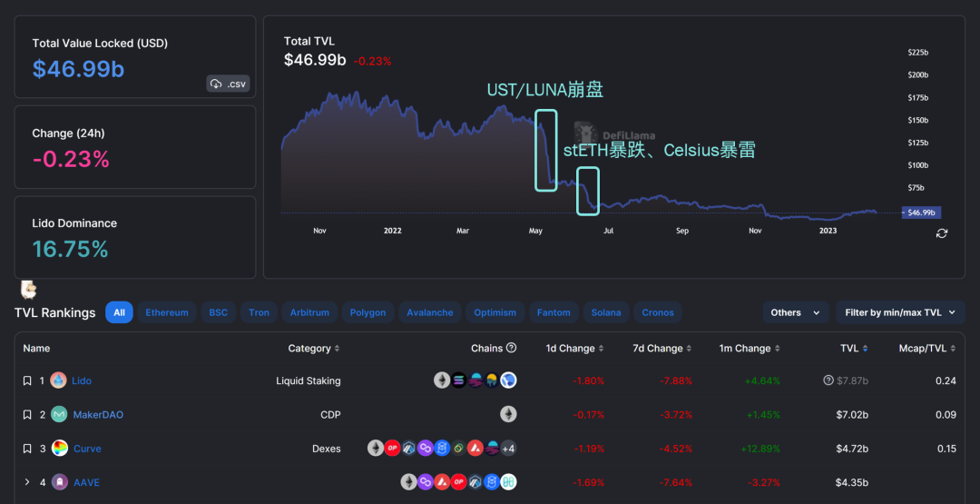980x504 pixels.
Task: Click the Lido TVL question-mark icon
Action: coord(828,380)
